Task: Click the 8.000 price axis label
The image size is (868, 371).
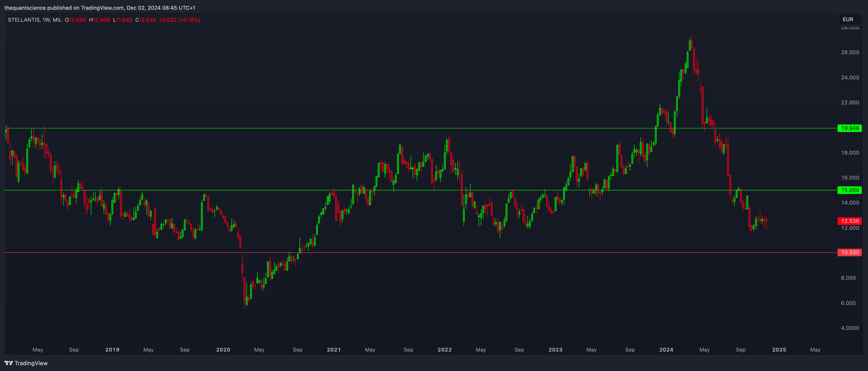Action: click(x=848, y=278)
